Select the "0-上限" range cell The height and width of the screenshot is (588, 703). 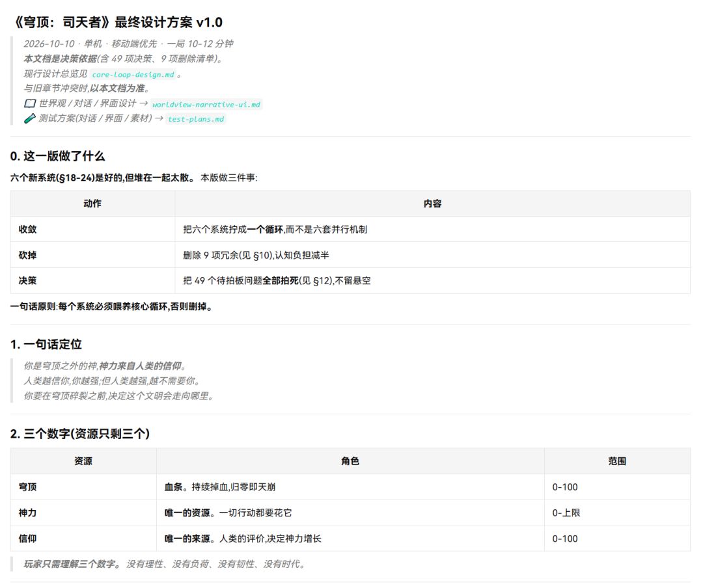pyautogui.click(x=617, y=513)
